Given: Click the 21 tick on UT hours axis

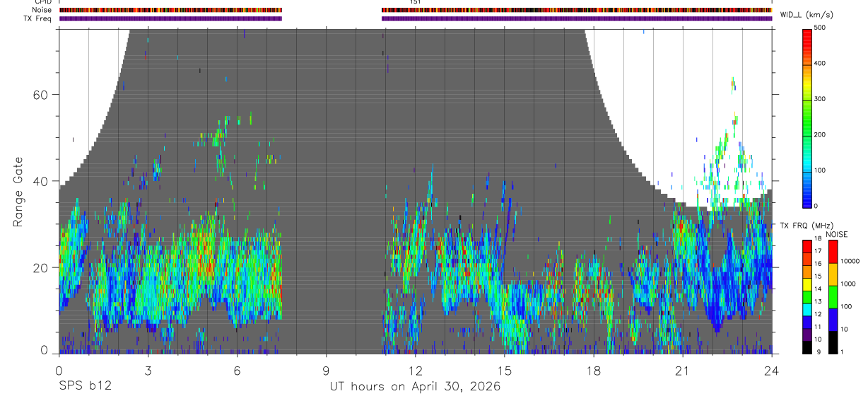Looking at the screenshot, I should coord(682,370).
